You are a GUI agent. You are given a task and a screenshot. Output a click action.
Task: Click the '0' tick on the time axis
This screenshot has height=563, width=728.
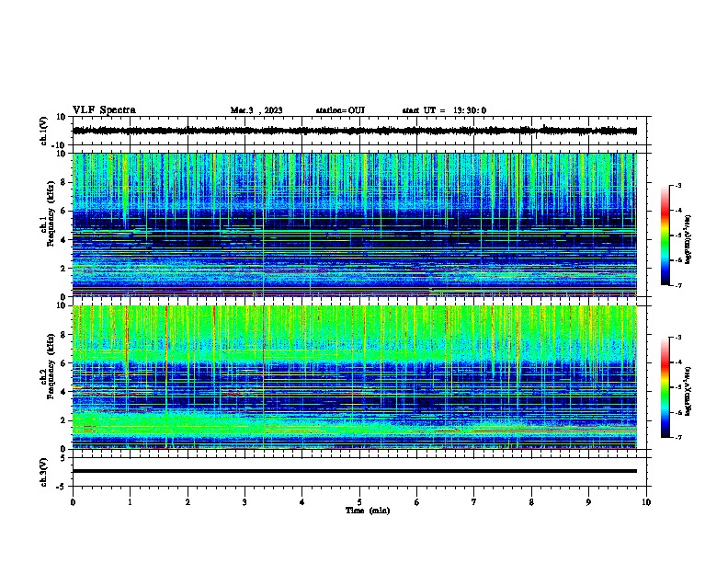point(73,502)
